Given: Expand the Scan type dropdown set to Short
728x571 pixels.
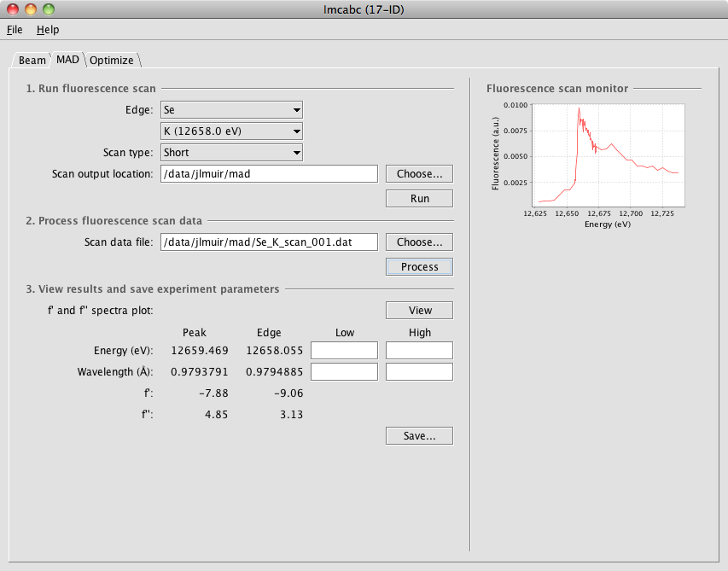Looking at the screenshot, I should click(x=231, y=153).
